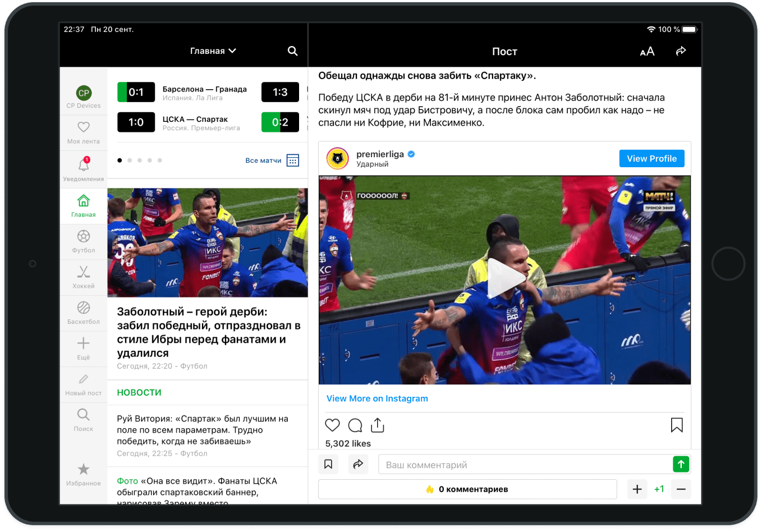762x532 pixels.
Task: Bookmark the post in bottom bar
Action: [328, 464]
